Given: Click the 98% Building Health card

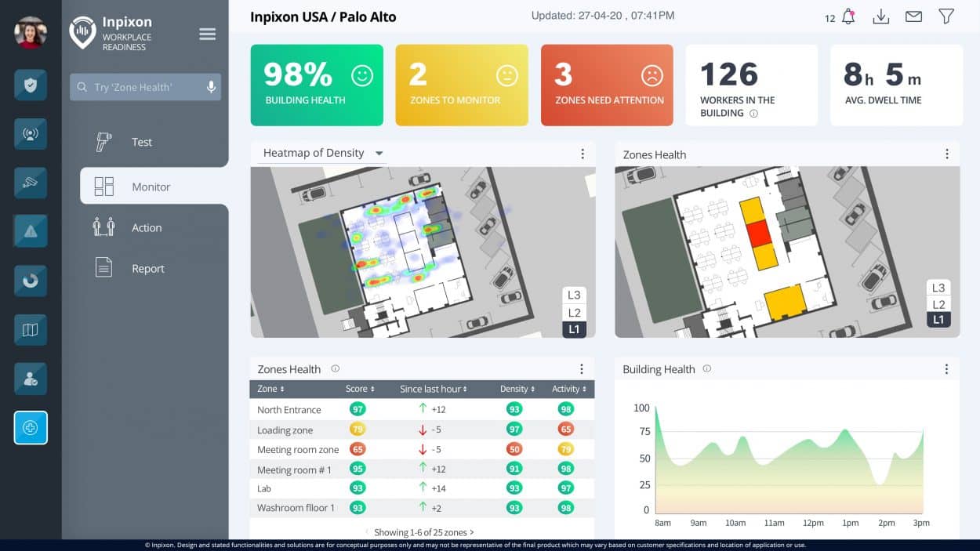Looking at the screenshot, I should pos(317,85).
